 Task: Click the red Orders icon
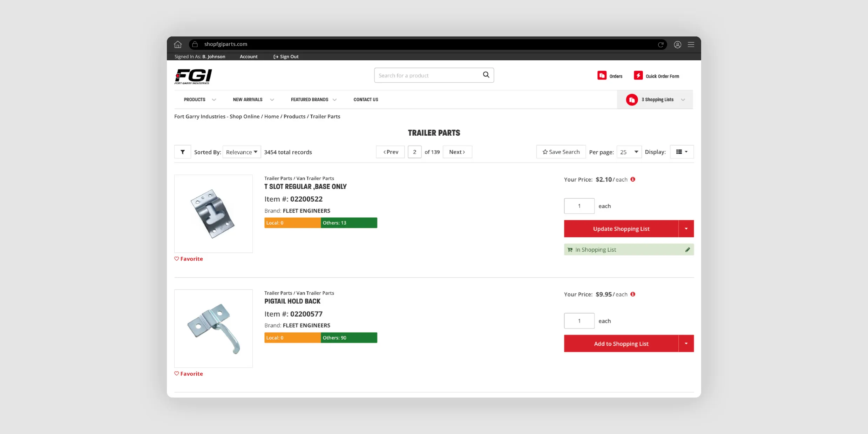point(602,75)
